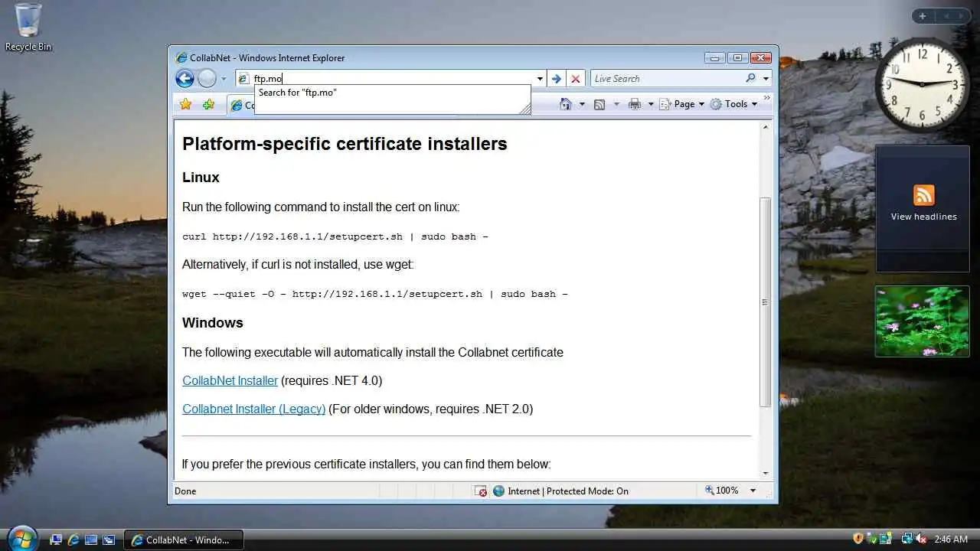Show more toolbar commands chevron

click(767, 98)
